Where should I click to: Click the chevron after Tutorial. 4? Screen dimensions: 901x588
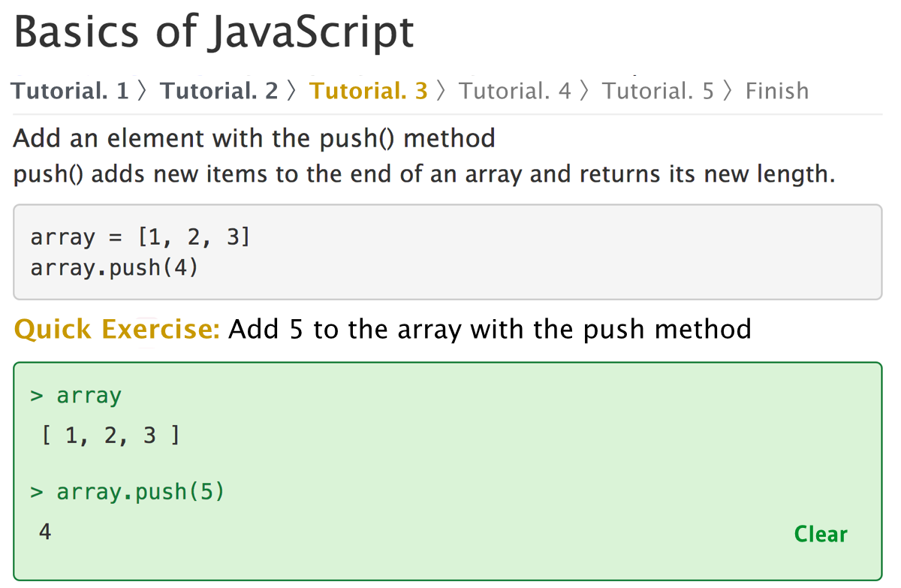586,91
